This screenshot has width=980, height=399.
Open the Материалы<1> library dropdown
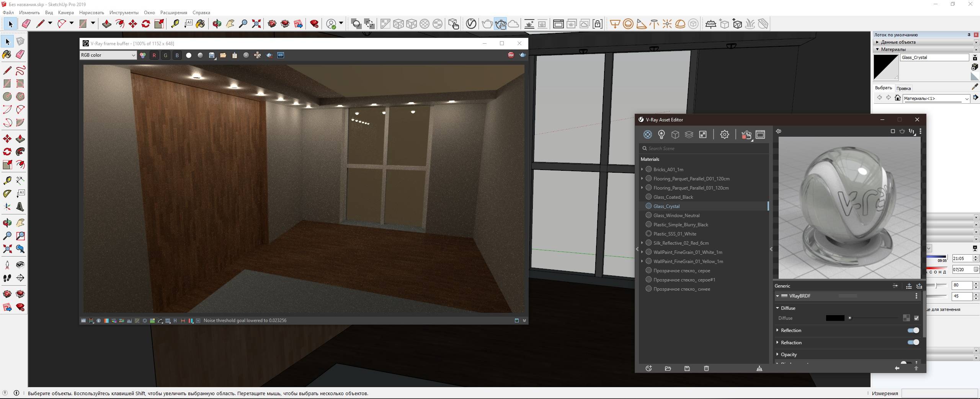936,98
